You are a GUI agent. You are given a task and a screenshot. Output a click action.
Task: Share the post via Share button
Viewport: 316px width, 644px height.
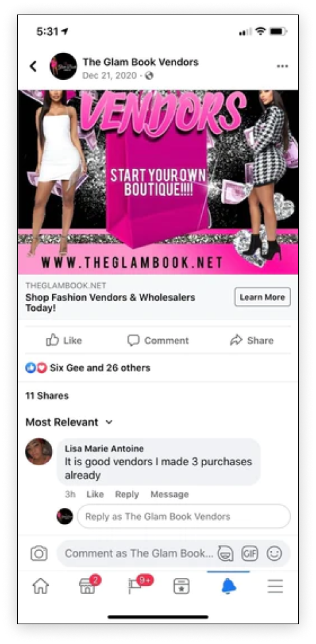tap(252, 340)
